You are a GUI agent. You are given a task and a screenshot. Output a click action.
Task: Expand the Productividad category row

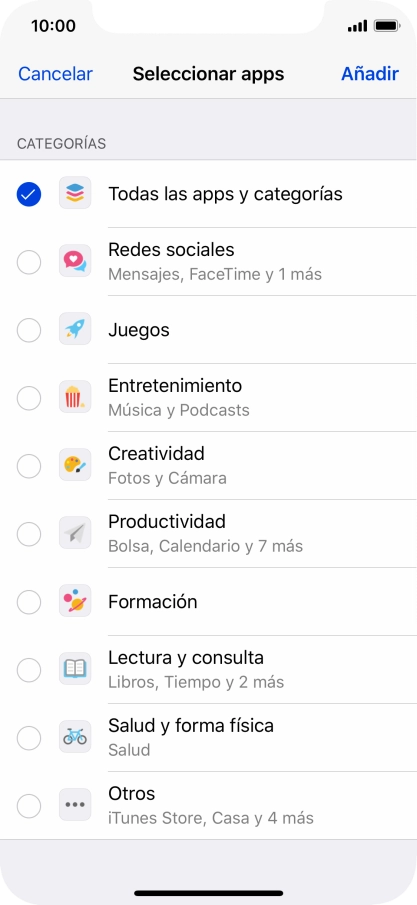coord(208,534)
